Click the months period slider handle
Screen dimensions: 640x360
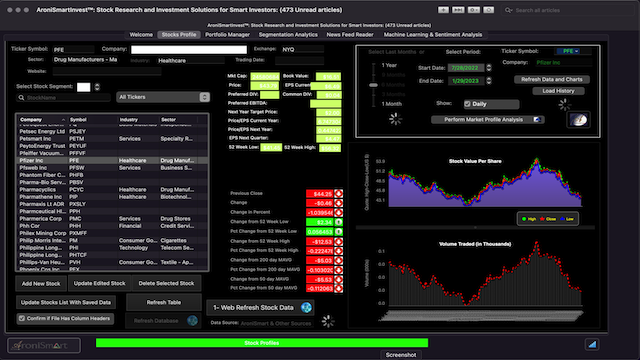[x=373, y=85]
